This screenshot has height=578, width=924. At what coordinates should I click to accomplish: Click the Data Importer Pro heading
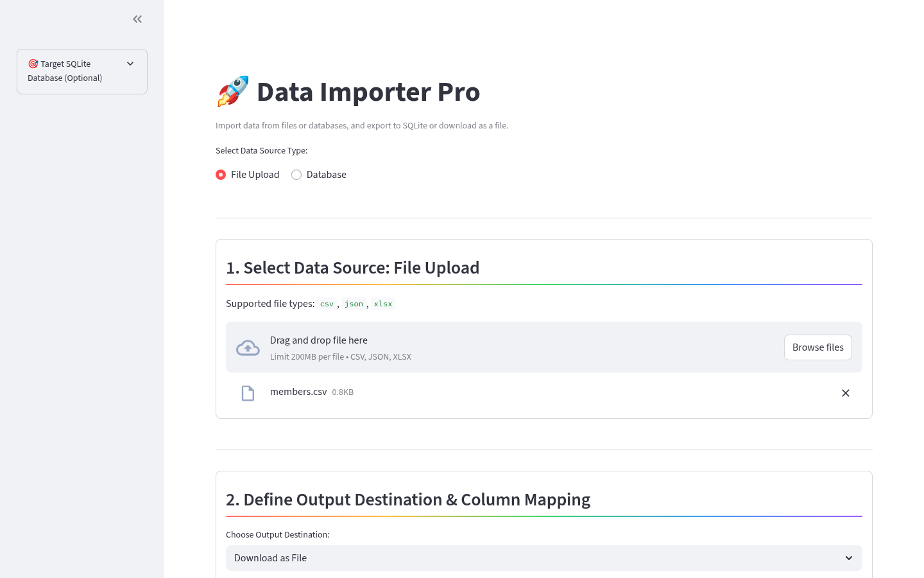coord(368,92)
